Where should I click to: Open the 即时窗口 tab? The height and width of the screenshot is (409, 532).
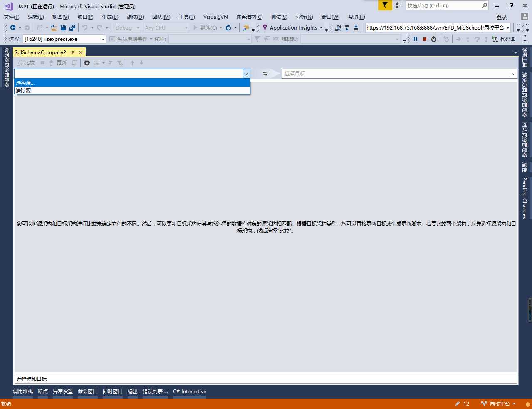[113, 392]
